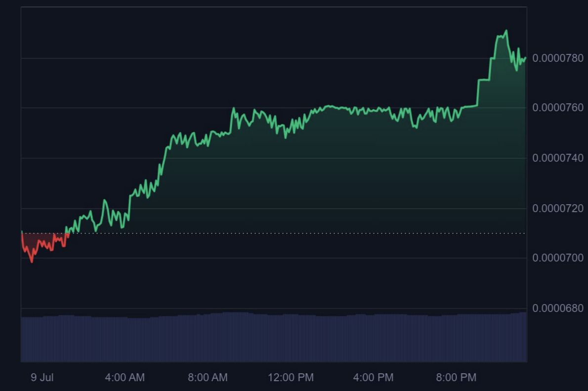Select the 12:00 PM time label
Screen dimensions: 588x391
[x=291, y=377]
